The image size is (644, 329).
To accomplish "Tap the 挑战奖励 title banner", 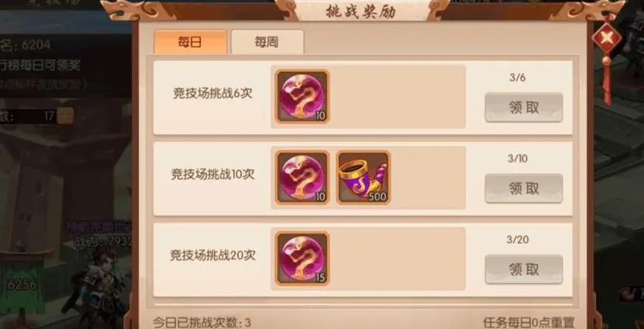I will (360, 12).
